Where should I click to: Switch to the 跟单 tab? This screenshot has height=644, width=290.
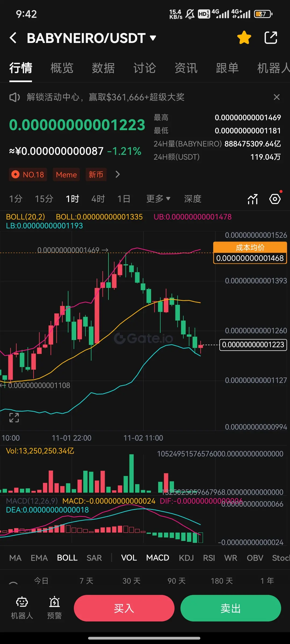[x=227, y=68]
